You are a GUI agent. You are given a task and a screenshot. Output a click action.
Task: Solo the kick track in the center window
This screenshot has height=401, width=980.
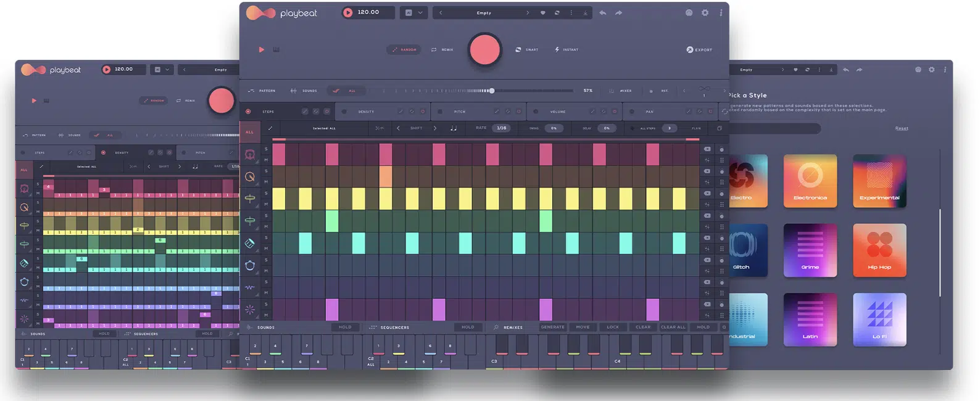click(x=266, y=149)
